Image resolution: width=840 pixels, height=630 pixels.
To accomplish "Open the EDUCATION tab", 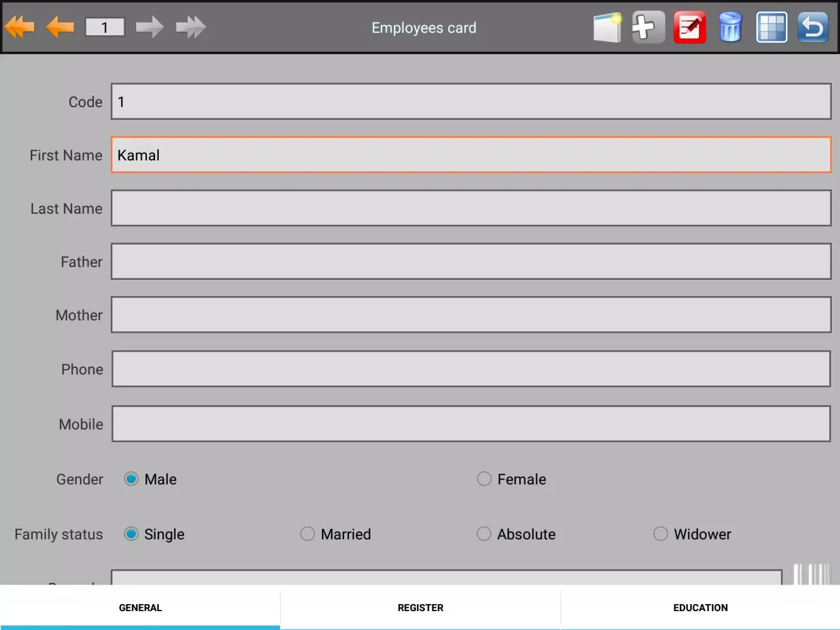I will (700, 607).
